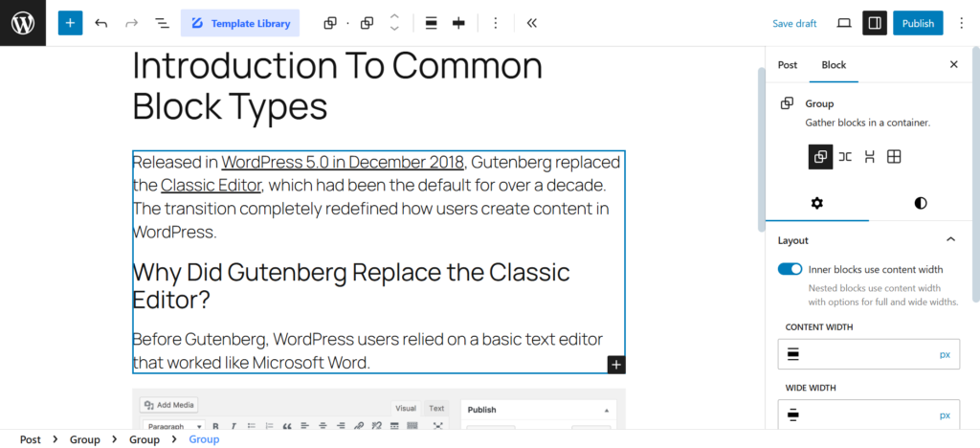Change the Content Width px unit
Screen dimensions: 980x448
coord(945,354)
